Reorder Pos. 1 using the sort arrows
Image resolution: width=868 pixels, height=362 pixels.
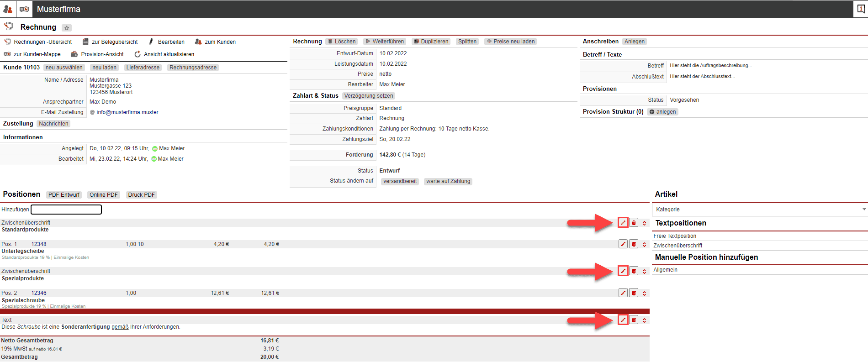pos(644,245)
